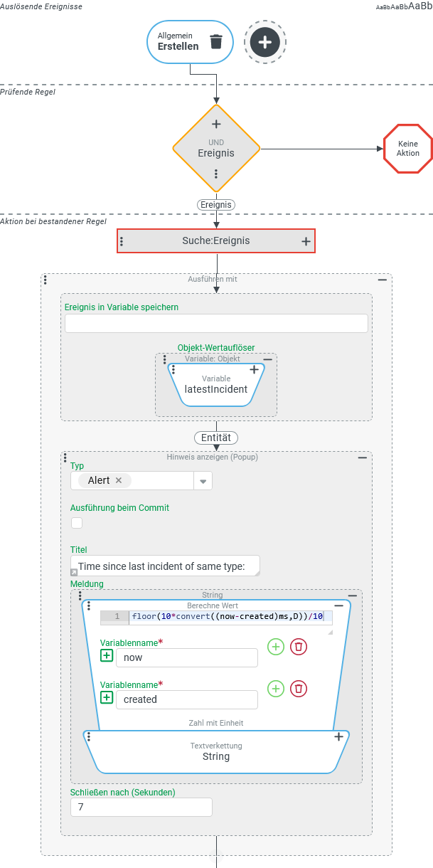Collapse the Hinweis anzeigen (Popup) block

pos(363,458)
